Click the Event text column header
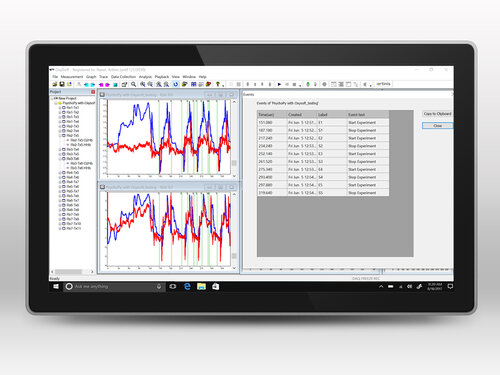500x375 pixels. (368, 114)
